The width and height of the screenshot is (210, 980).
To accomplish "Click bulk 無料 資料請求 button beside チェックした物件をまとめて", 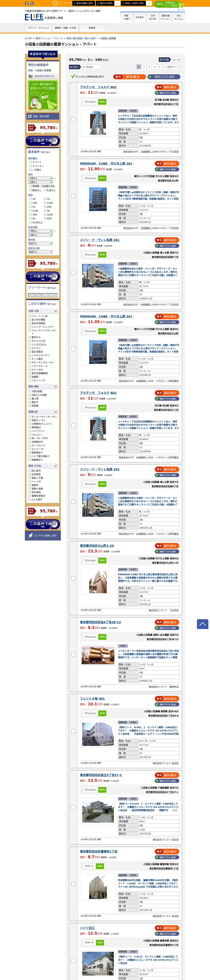I will coord(129,77).
